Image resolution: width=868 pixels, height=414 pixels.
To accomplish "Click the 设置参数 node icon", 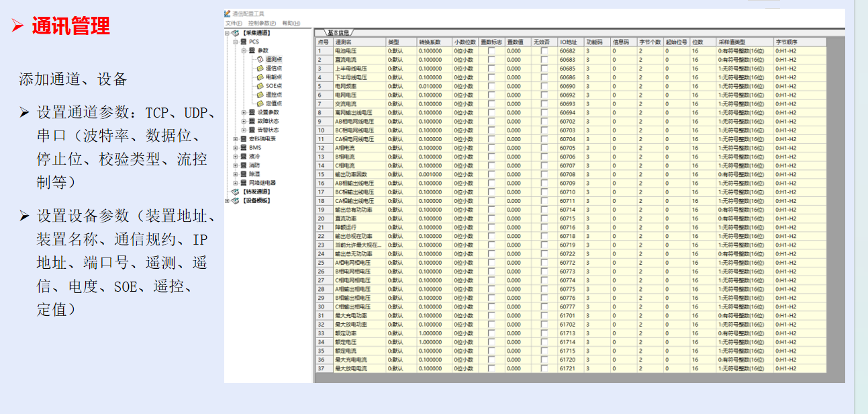I will tap(252, 112).
